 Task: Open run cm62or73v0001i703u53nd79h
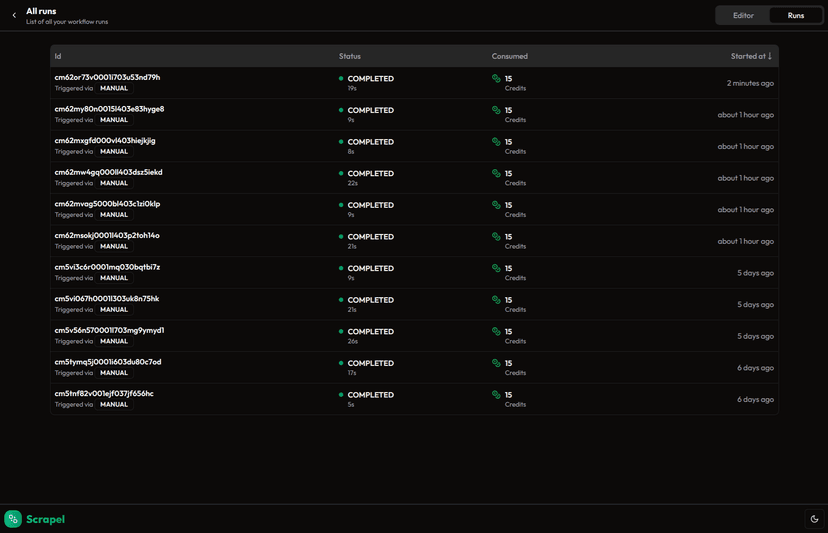[x=414, y=83]
